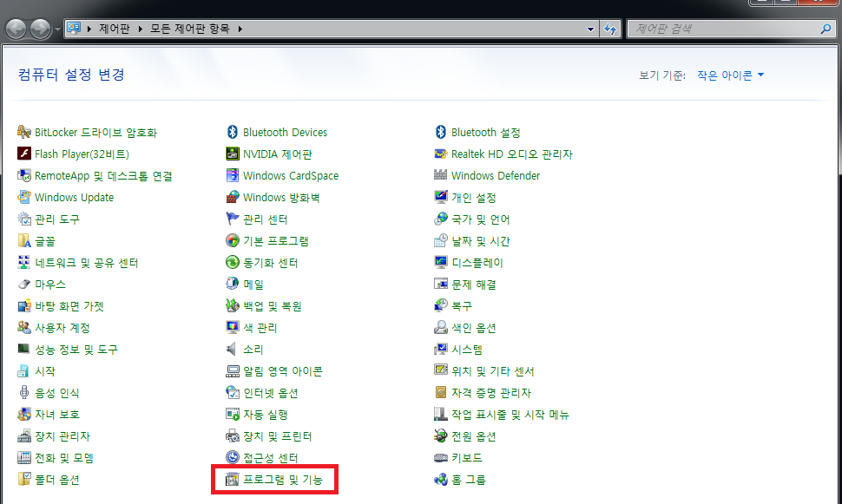
Task: Expand the arrow after 모든 제어판 항목
Action: [x=240, y=29]
